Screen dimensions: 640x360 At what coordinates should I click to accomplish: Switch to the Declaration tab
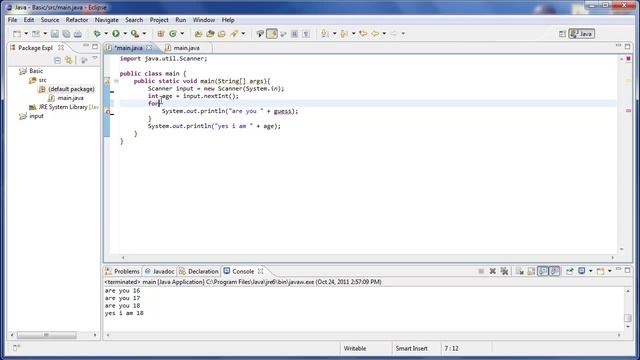(x=199, y=271)
